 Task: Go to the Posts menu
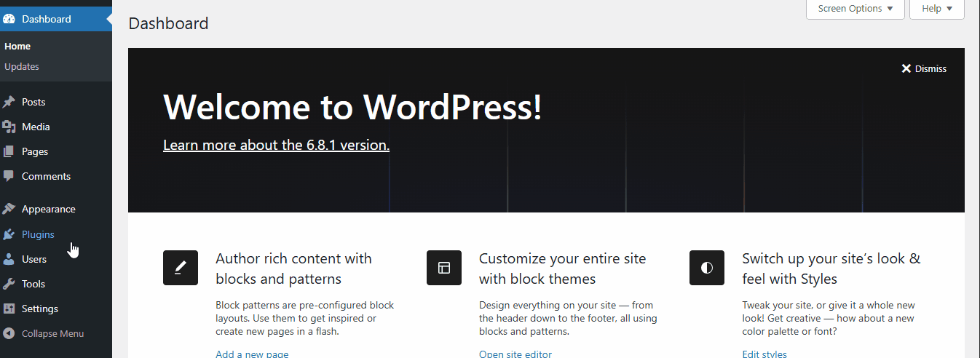(33, 102)
